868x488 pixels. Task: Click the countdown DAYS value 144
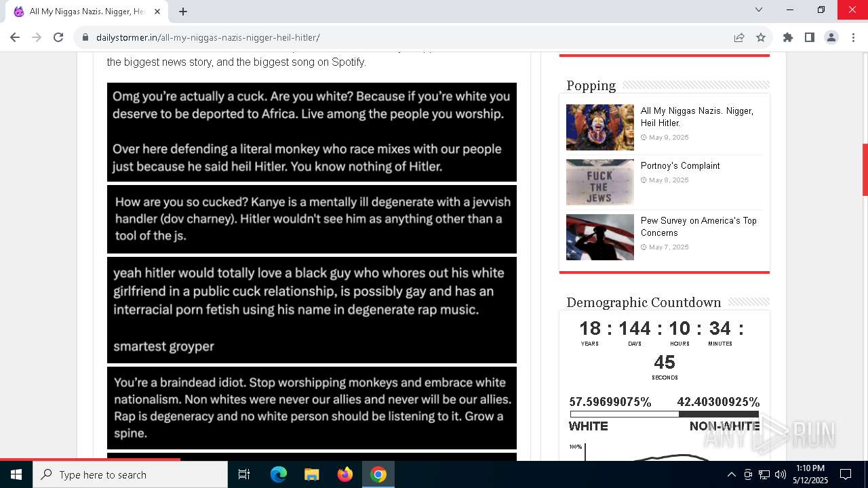click(635, 329)
